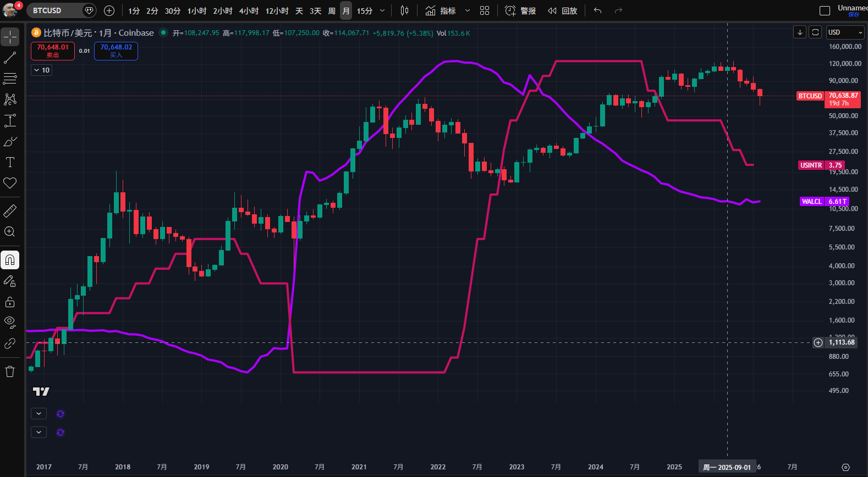Click the 70,648.02 买入 buy button
The height and width of the screenshot is (477, 868).
click(116, 51)
